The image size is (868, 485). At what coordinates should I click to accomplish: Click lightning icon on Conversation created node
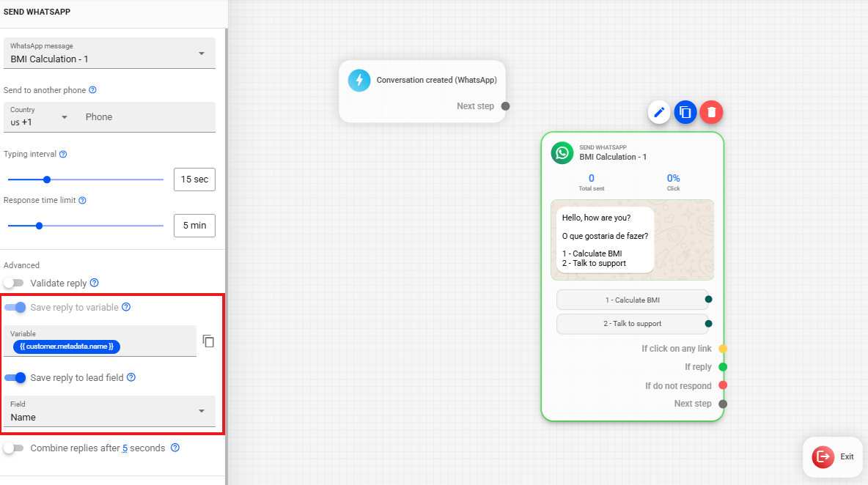(x=359, y=80)
